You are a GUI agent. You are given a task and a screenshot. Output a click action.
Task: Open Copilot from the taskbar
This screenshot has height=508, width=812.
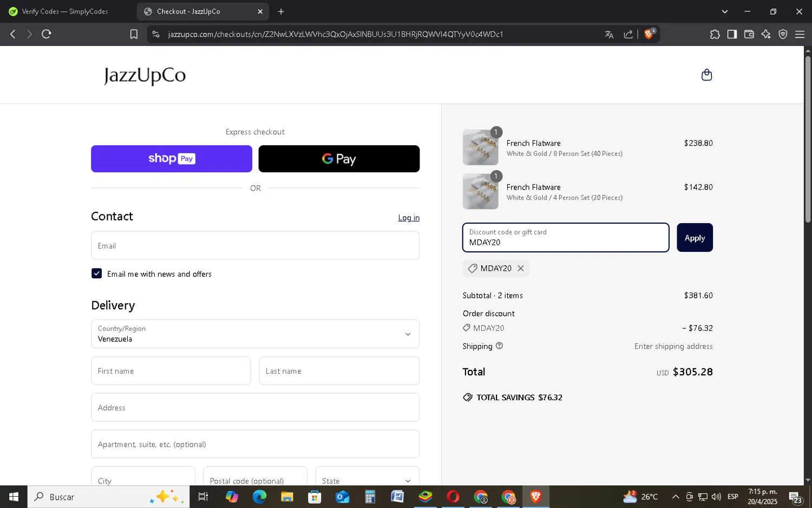(232, 497)
